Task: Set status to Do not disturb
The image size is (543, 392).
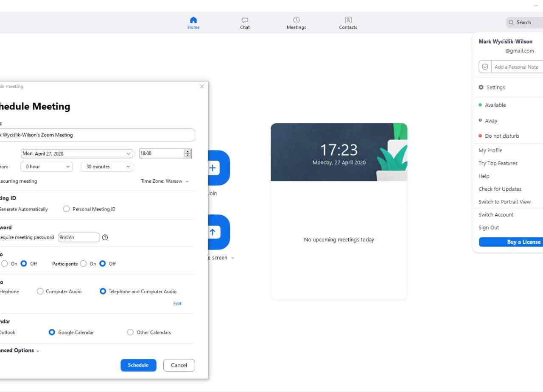Action: click(501, 136)
